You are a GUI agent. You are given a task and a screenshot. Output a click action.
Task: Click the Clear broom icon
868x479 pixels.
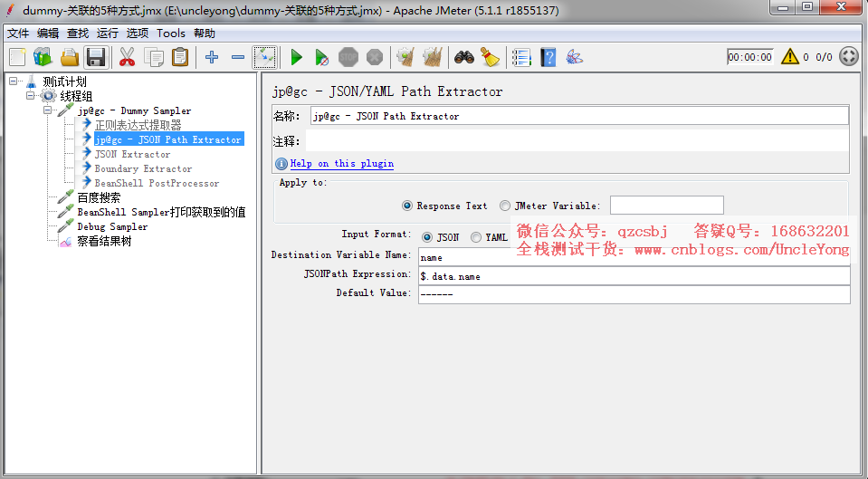[405, 57]
